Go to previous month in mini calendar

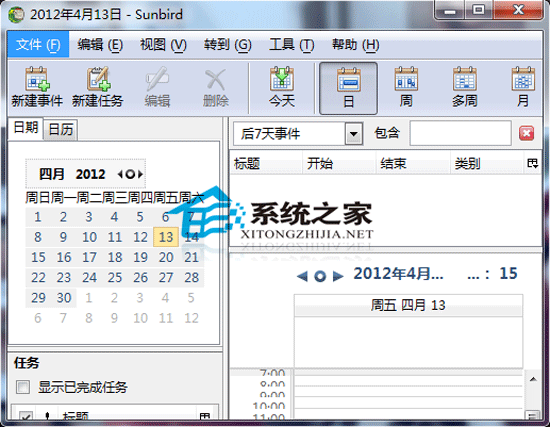[x=120, y=174]
